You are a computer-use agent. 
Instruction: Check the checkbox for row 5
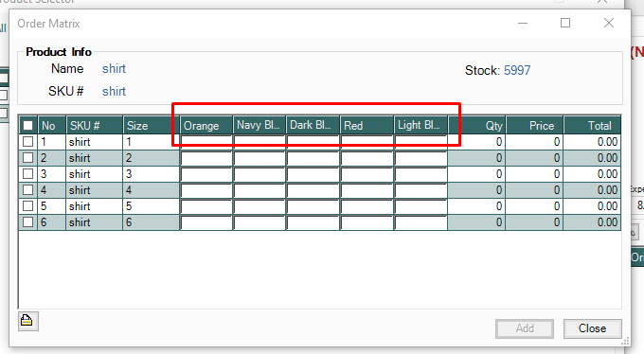pos(27,205)
